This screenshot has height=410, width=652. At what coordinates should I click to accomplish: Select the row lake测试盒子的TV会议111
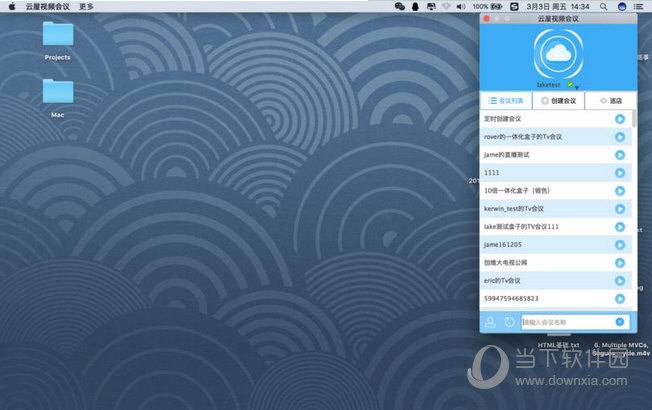(556, 227)
